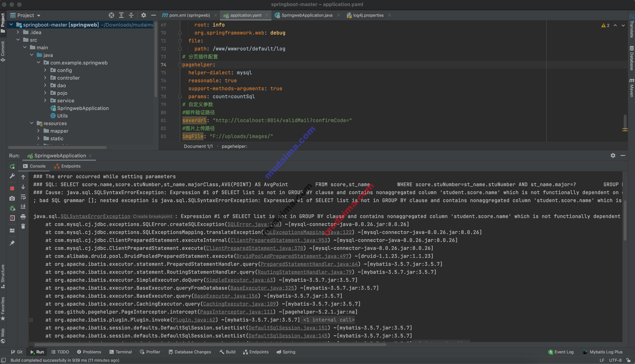
Task: Collapse the main folder
Action: tap(25, 47)
